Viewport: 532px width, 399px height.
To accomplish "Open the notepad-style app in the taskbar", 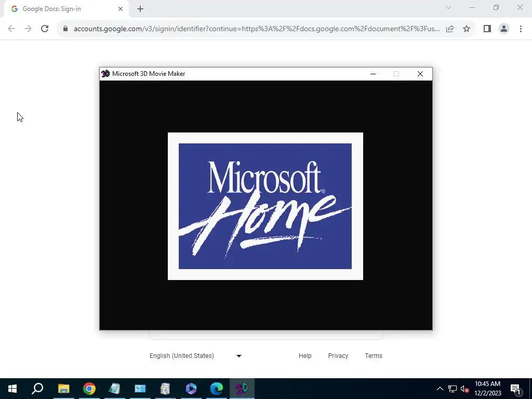I will coord(114,389).
